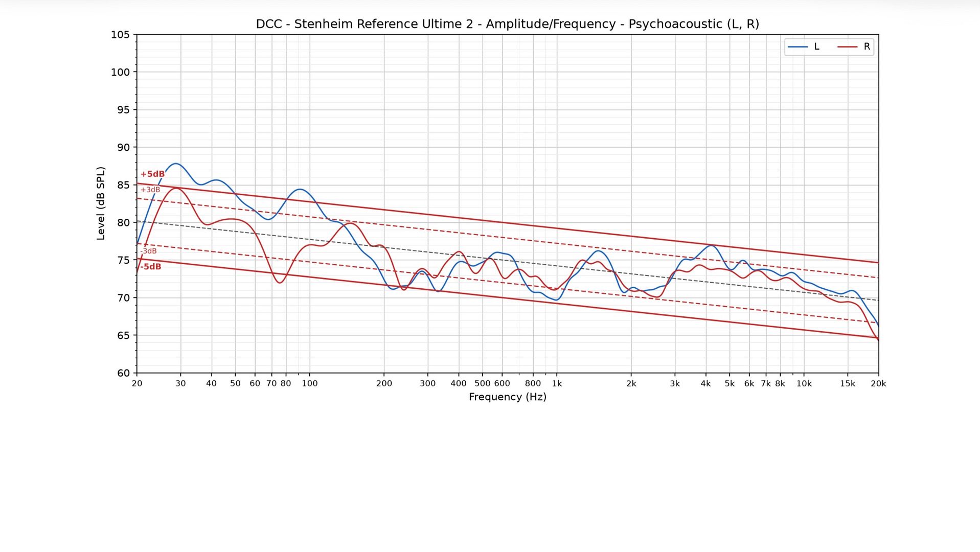
Task: Click the 75 tick on the level axis
Action: (124, 260)
